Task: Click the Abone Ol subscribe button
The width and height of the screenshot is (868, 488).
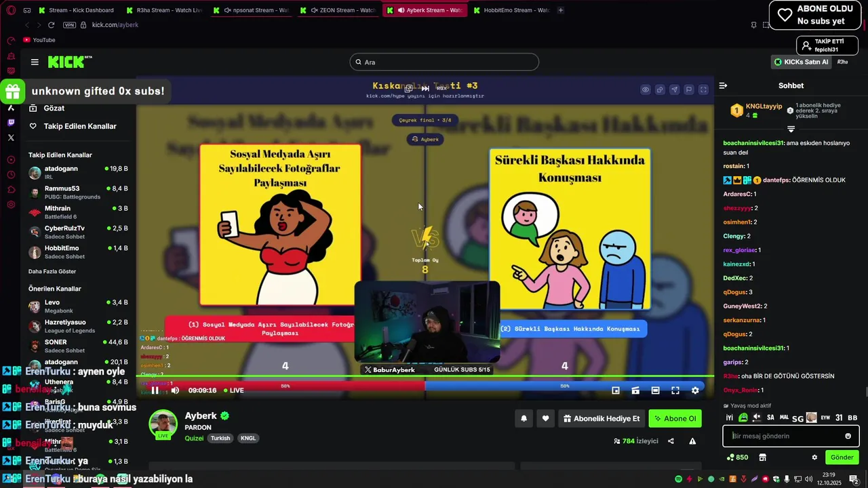Action: [x=675, y=419]
